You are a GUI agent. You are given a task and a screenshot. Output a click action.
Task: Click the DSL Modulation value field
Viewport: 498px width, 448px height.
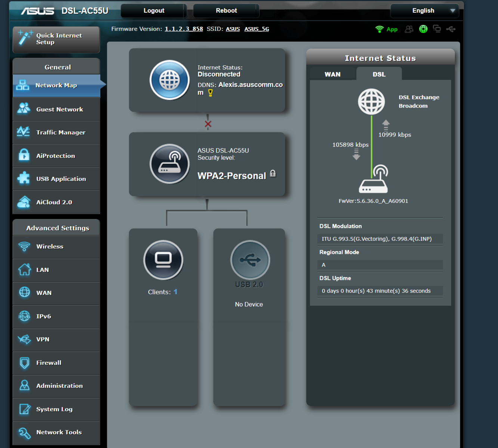(x=380, y=239)
